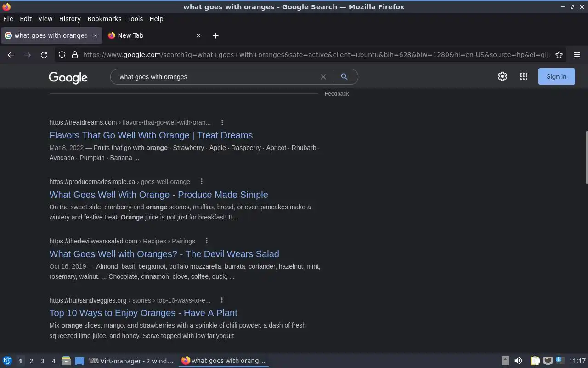Click the producemadesimple.ca URL breadcrumb
Screen dimensions: 588x368
pos(119,182)
